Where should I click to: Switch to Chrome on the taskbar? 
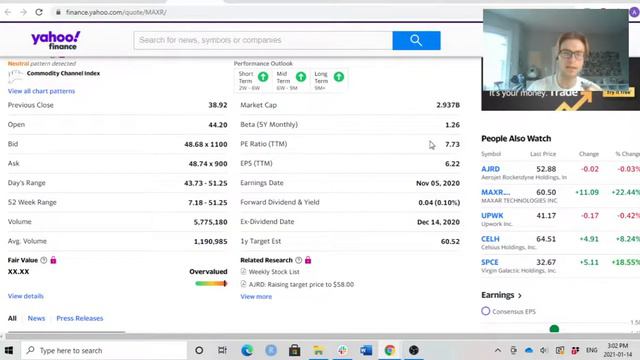click(390, 350)
